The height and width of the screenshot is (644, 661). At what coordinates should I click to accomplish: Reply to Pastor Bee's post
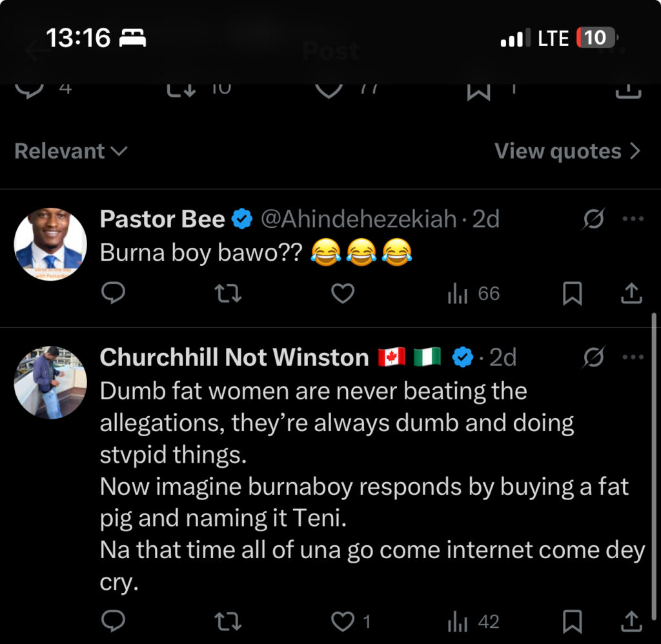pyautogui.click(x=114, y=294)
